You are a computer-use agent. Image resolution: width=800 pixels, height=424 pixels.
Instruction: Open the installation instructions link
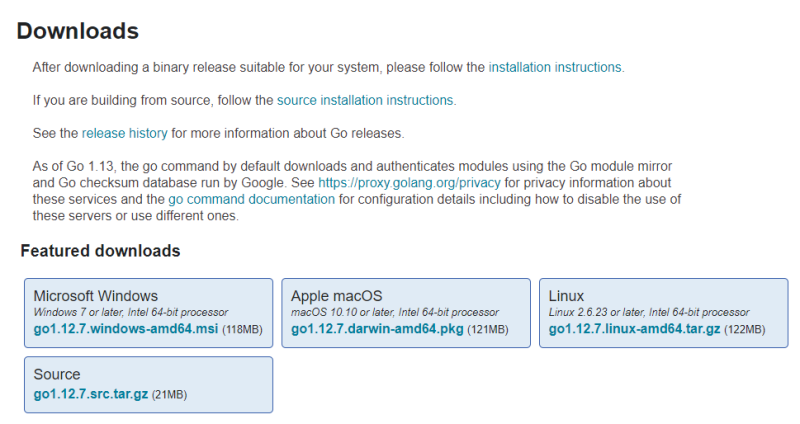click(555, 67)
